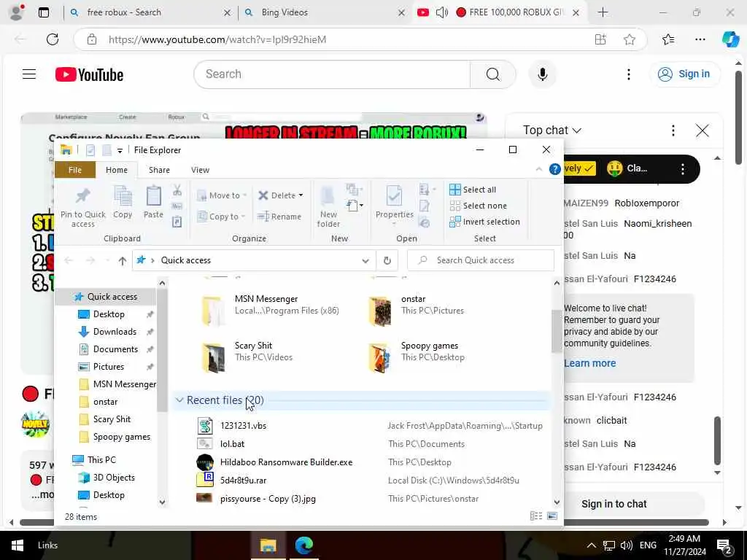747x560 pixels.
Task: Select the Home ribbon tab
Action: click(x=117, y=170)
